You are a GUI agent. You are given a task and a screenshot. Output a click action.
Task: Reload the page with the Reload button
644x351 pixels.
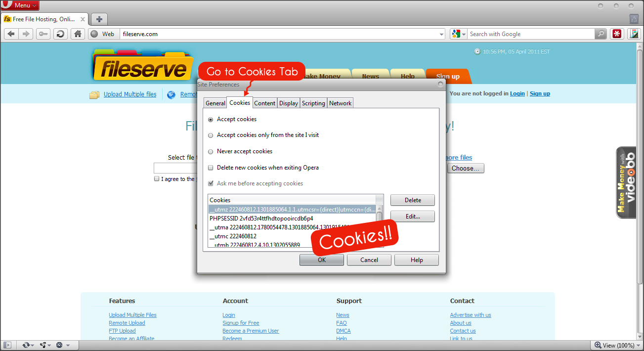pyautogui.click(x=60, y=34)
